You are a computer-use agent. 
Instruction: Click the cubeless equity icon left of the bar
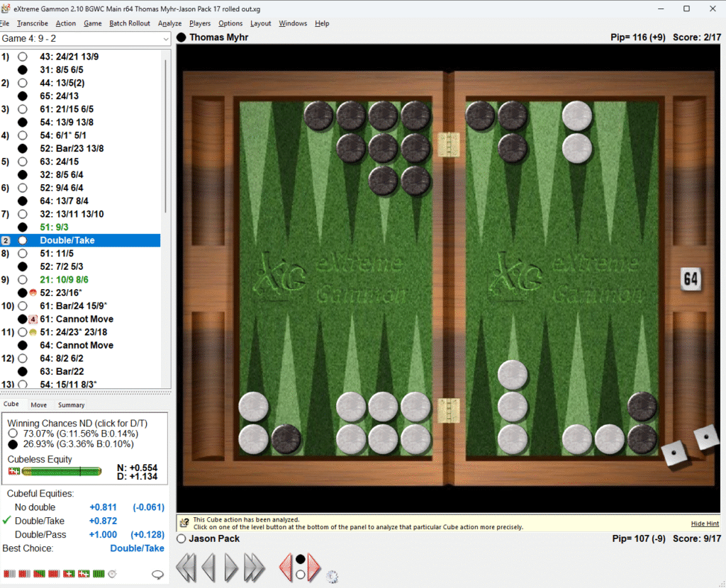point(14,471)
